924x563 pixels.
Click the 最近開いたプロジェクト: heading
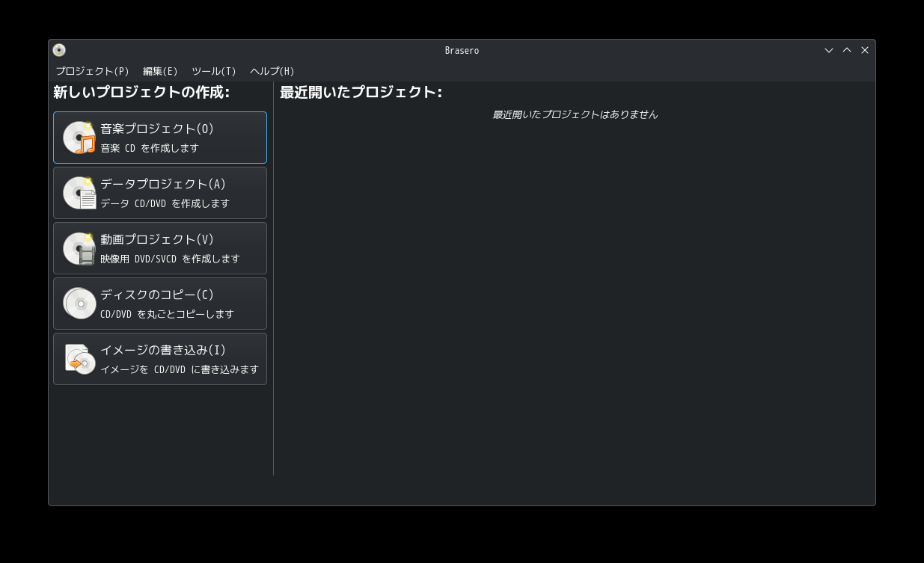(361, 92)
